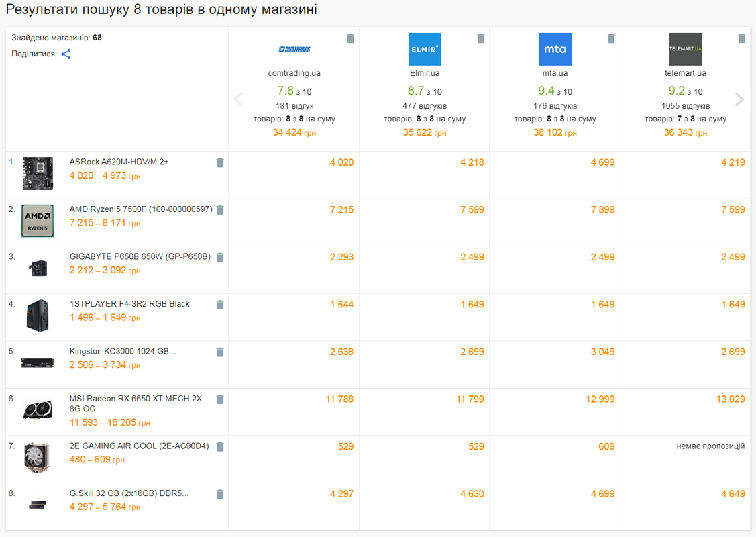Screen dimensions: 756x537
Task: Open G.Skill RAM thumbnail
Action: (x=38, y=504)
